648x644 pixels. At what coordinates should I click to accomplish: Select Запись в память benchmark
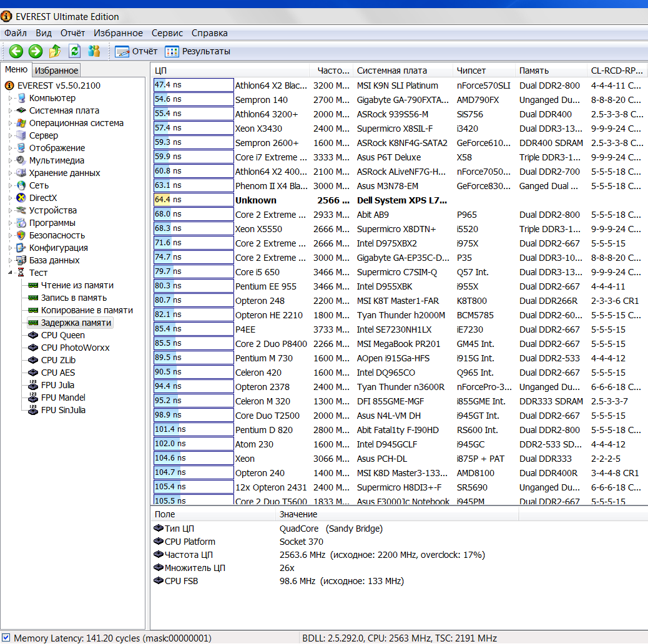[74, 298]
